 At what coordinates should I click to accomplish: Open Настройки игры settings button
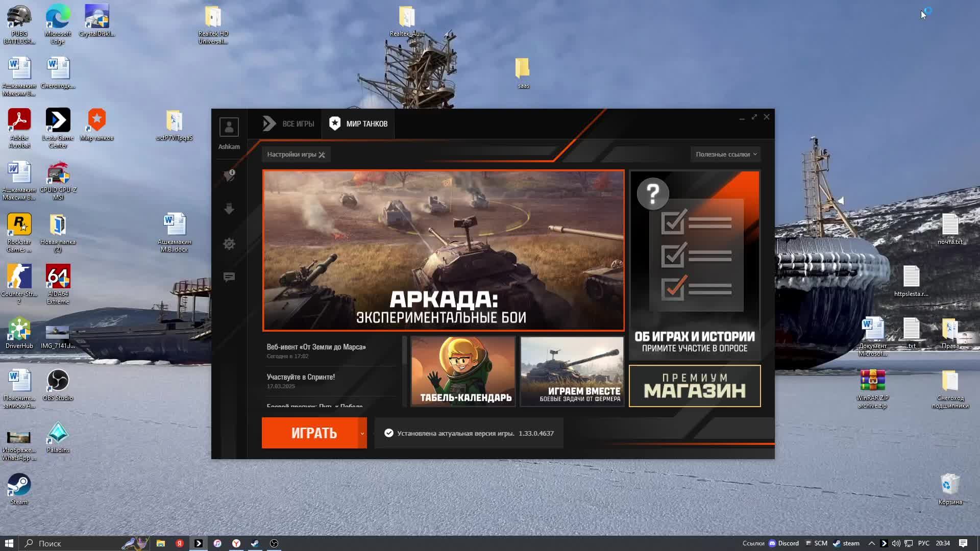point(296,154)
